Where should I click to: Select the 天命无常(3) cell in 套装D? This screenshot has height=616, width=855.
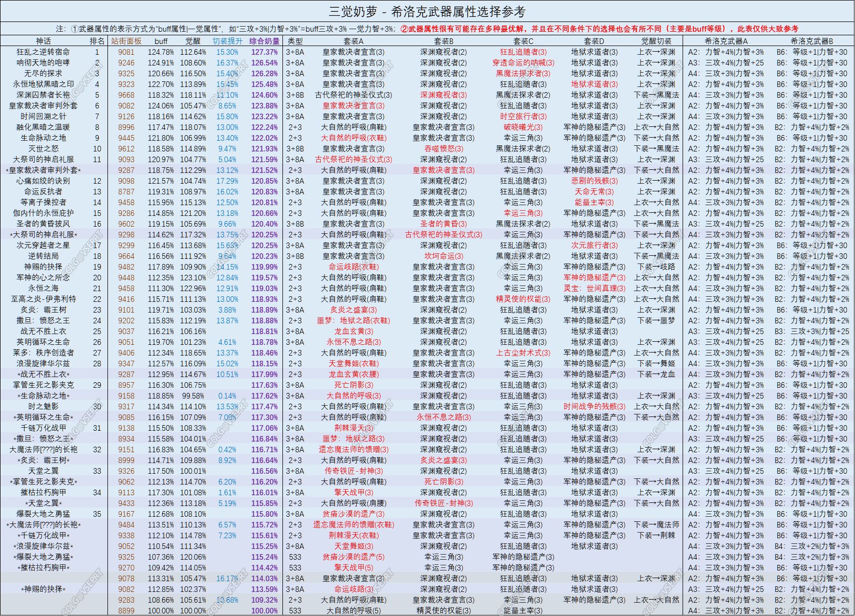tap(594, 191)
